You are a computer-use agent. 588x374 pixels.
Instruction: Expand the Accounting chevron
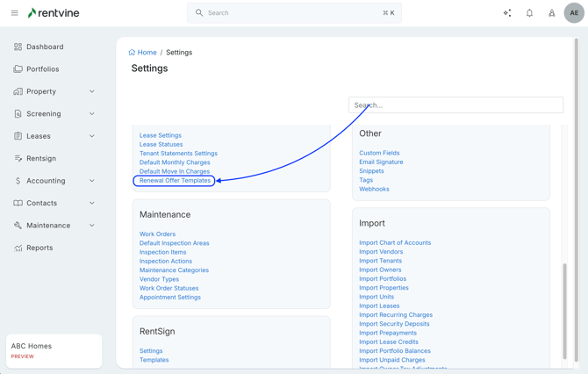91,181
